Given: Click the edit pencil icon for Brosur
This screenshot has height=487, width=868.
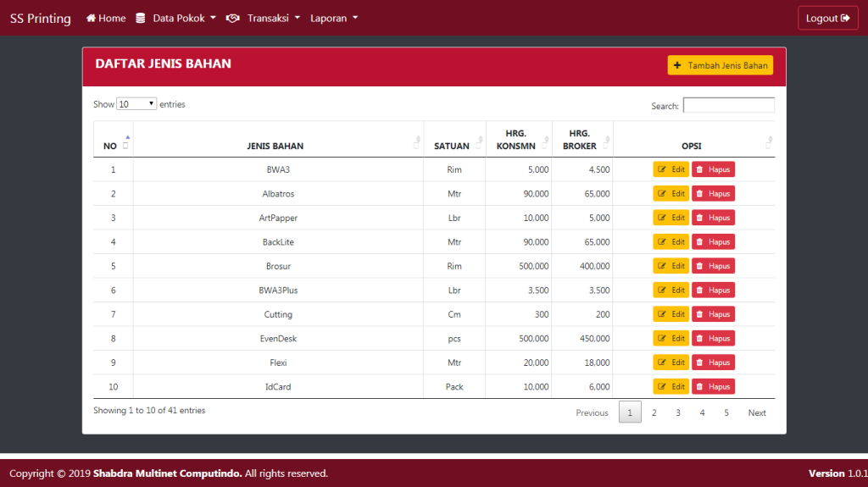Looking at the screenshot, I should (x=661, y=266).
